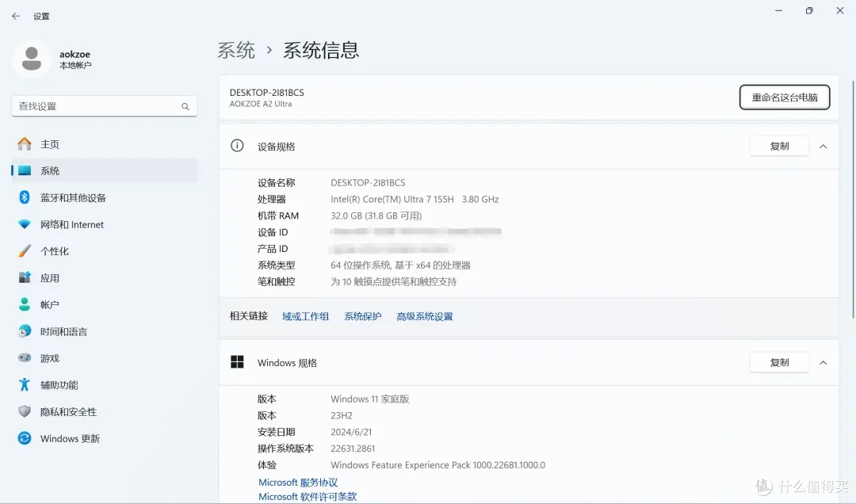856x504 pixels.
Task: Click the 系统 monitor icon in the sidebar
Action: (25, 171)
